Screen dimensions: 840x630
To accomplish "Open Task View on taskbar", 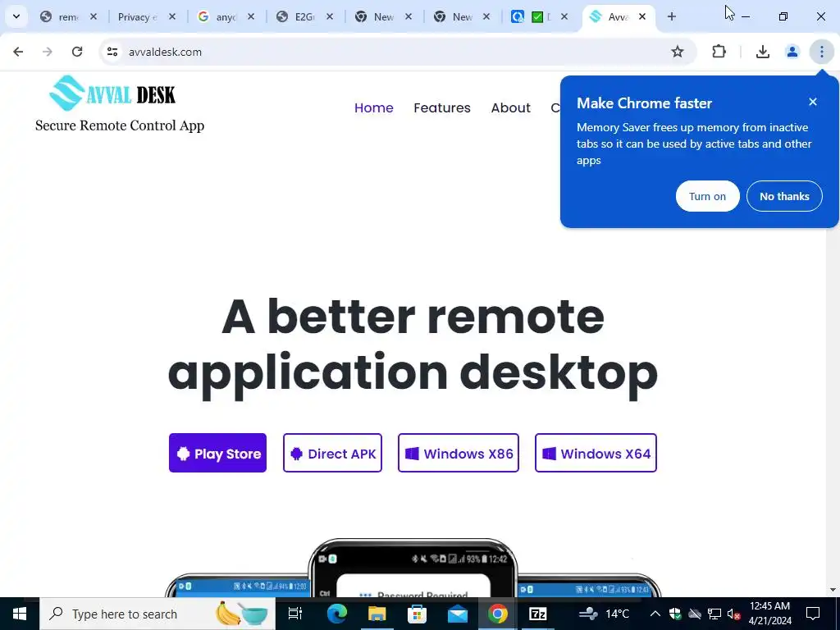I will [295, 614].
